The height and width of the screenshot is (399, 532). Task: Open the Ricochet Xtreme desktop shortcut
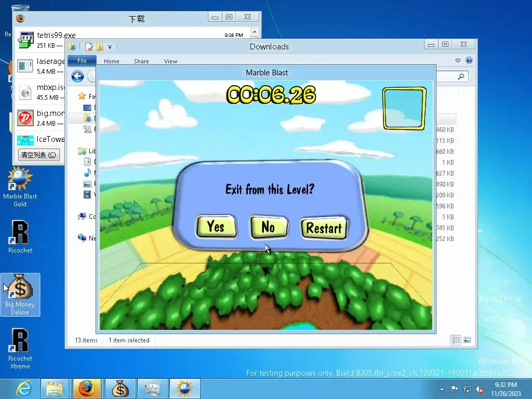click(20, 349)
